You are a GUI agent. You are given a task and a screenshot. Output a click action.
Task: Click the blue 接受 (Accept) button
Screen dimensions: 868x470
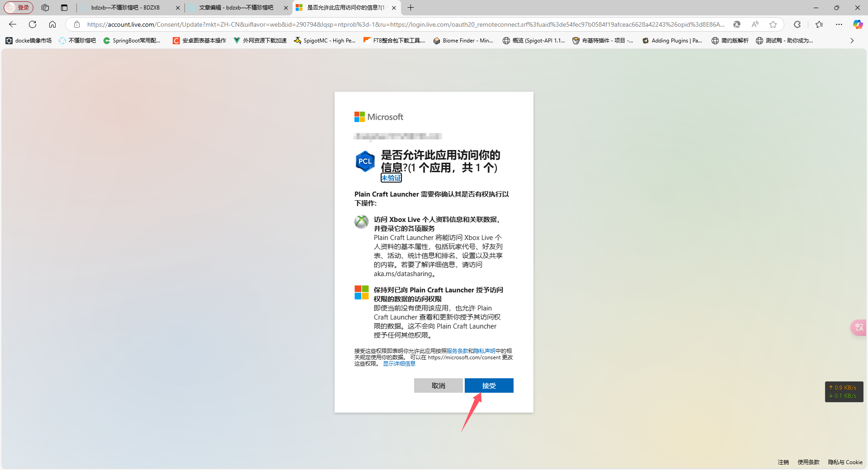click(x=489, y=385)
